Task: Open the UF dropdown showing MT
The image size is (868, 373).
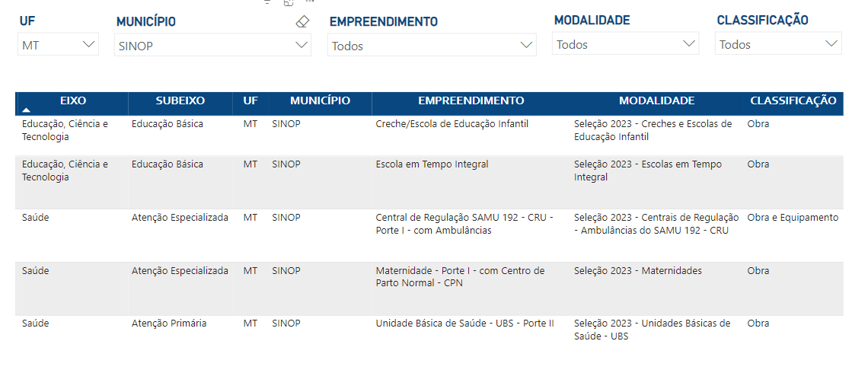Action: (58, 45)
